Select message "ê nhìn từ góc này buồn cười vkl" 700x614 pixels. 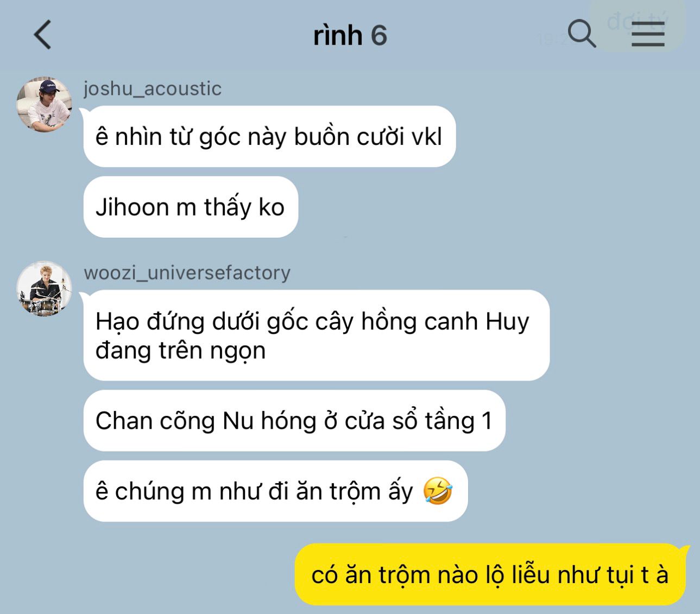click(x=269, y=136)
